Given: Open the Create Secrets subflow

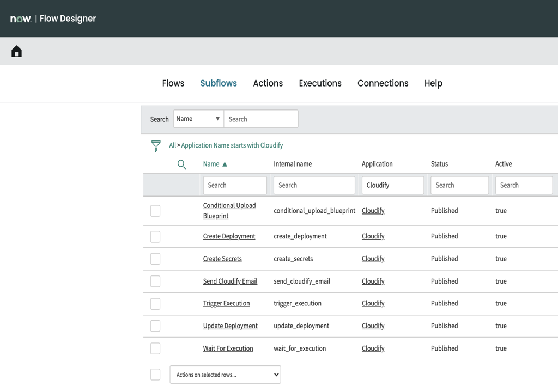Looking at the screenshot, I should tap(222, 259).
